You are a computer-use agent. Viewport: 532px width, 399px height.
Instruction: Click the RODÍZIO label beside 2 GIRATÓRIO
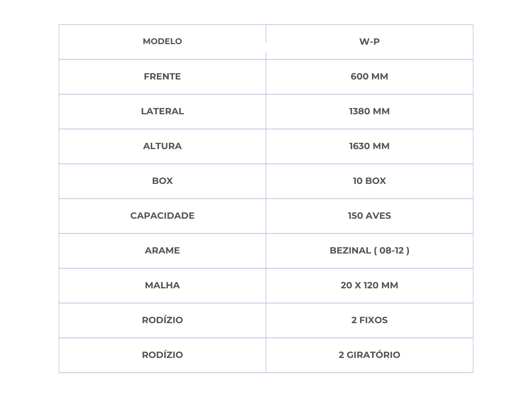point(162,355)
